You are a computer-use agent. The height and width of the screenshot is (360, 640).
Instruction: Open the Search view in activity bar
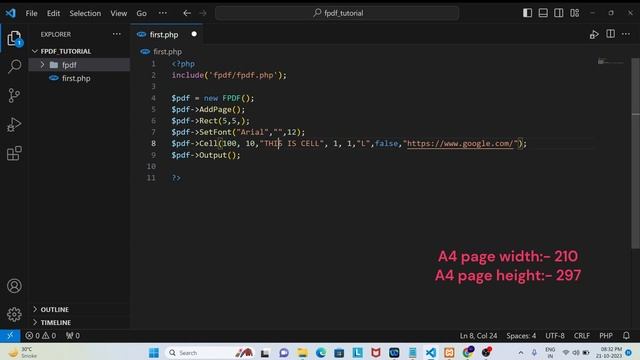14,66
